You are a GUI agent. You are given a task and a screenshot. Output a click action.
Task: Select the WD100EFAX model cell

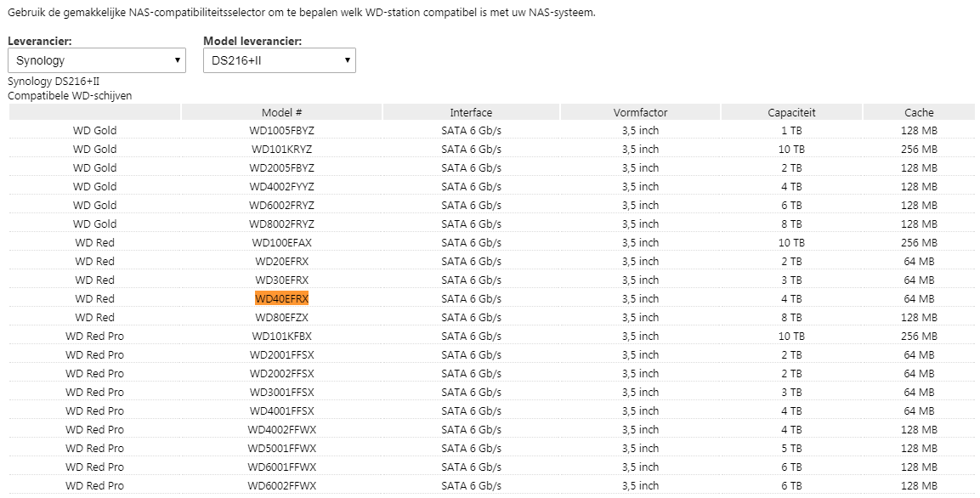pos(281,242)
